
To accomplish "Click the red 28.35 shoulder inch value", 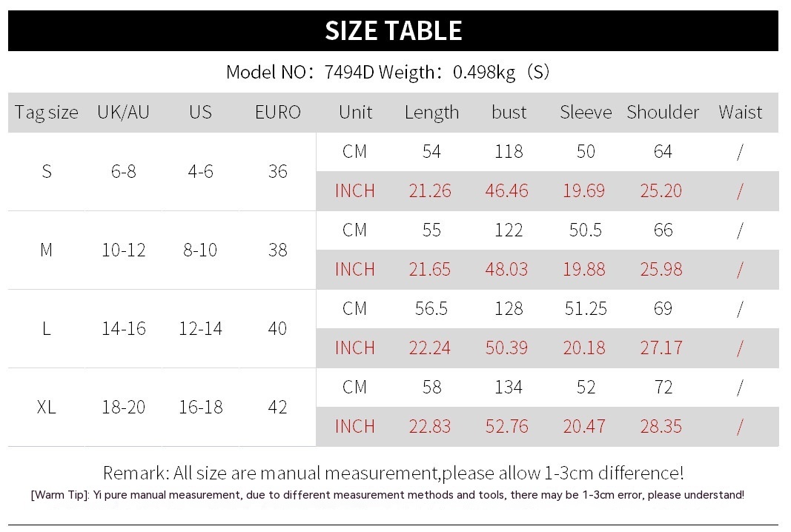I will coord(661,427).
